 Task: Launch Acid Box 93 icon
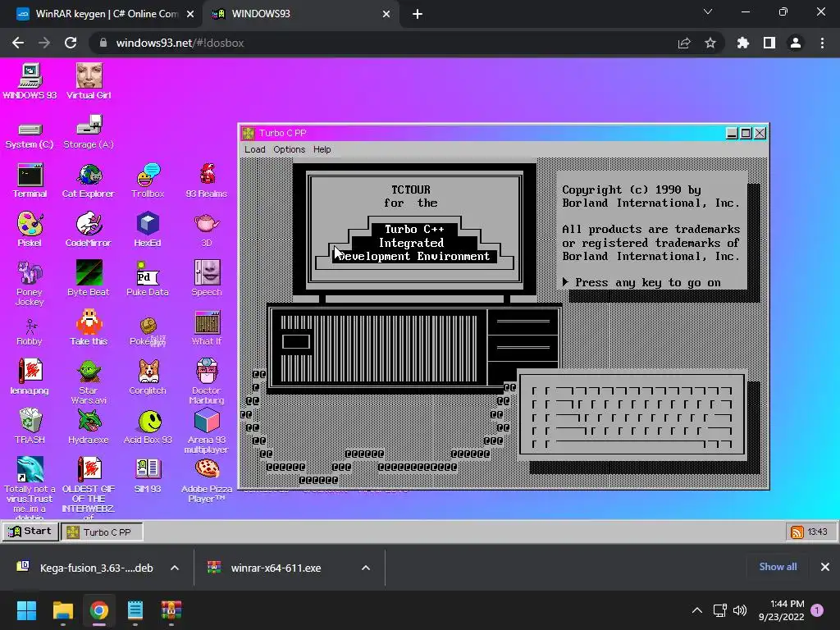[x=148, y=427]
